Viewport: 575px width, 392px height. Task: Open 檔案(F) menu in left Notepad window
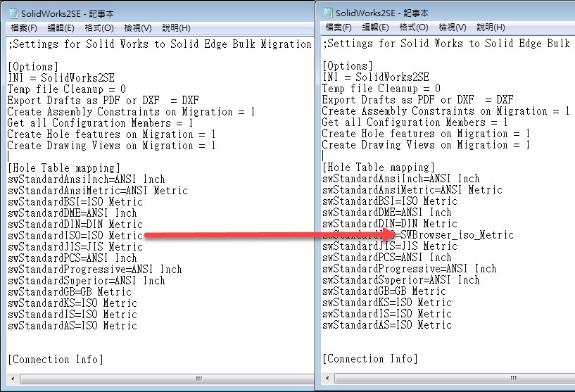tap(24, 28)
